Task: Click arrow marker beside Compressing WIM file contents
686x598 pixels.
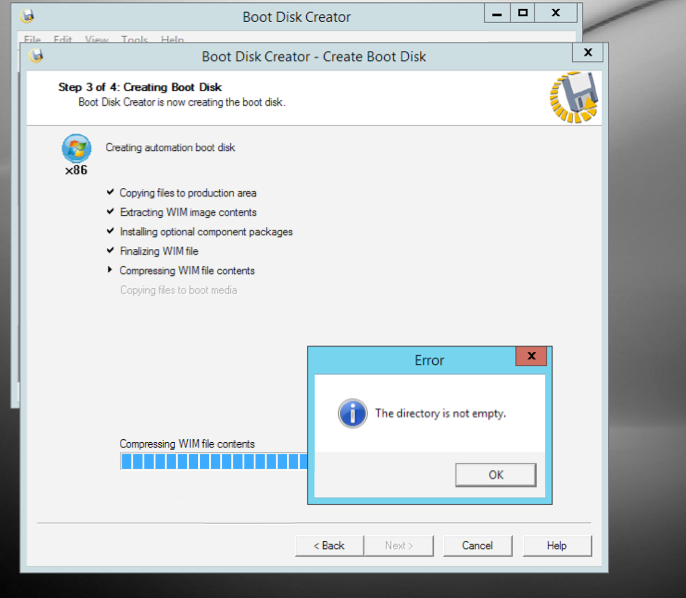Action: pyautogui.click(x=110, y=269)
